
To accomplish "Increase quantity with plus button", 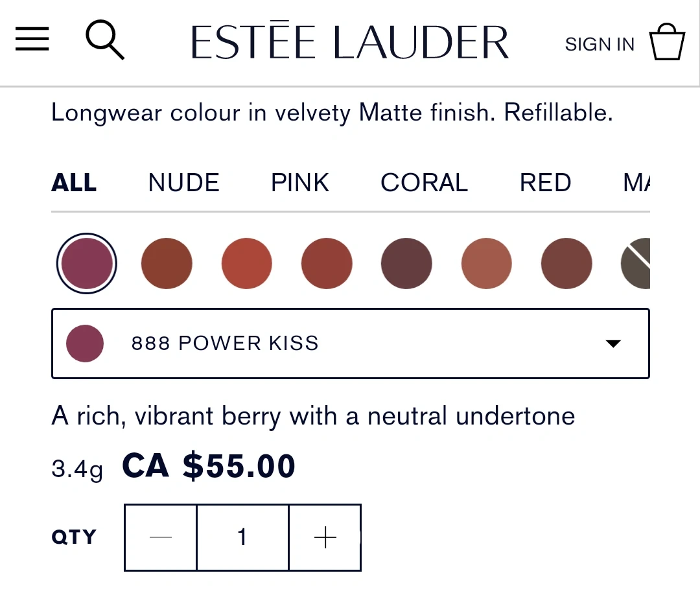I will pyautogui.click(x=325, y=537).
